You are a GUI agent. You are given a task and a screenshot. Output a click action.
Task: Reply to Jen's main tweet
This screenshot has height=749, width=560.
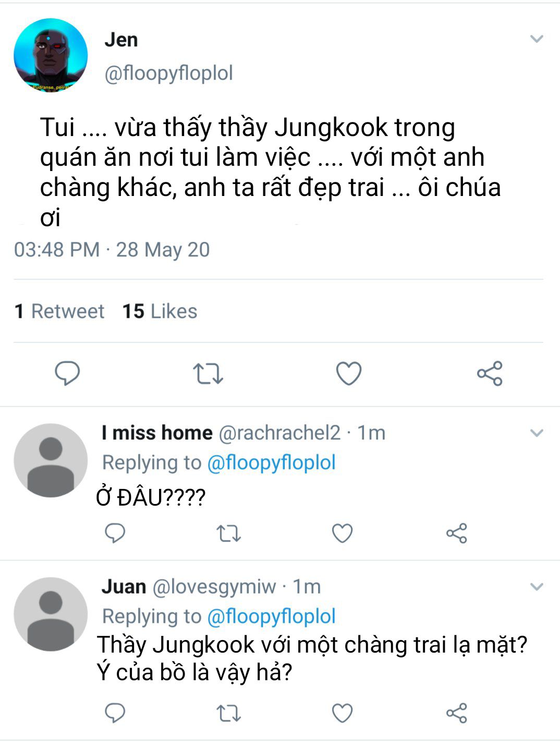pos(67,373)
